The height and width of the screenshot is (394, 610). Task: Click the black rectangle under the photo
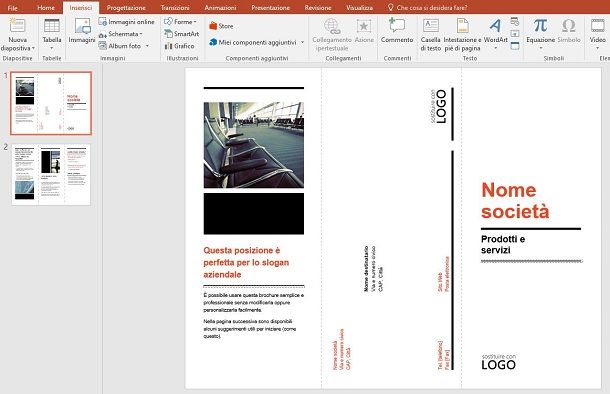point(254,214)
